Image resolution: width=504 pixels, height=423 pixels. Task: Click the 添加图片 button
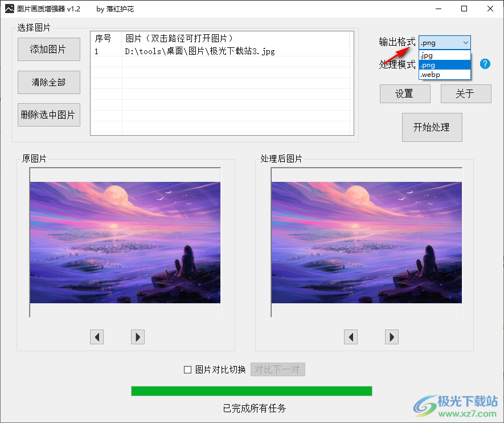tap(49, 49)
